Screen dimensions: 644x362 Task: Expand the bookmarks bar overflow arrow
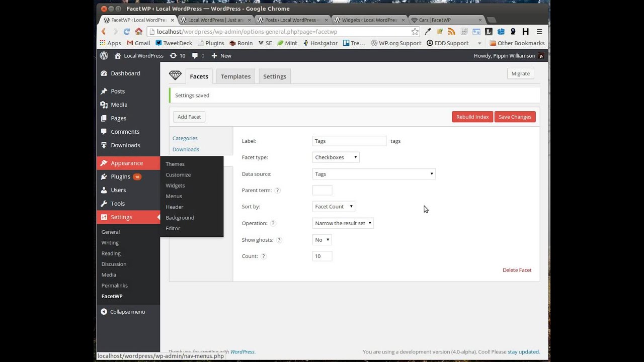point(479,43)
